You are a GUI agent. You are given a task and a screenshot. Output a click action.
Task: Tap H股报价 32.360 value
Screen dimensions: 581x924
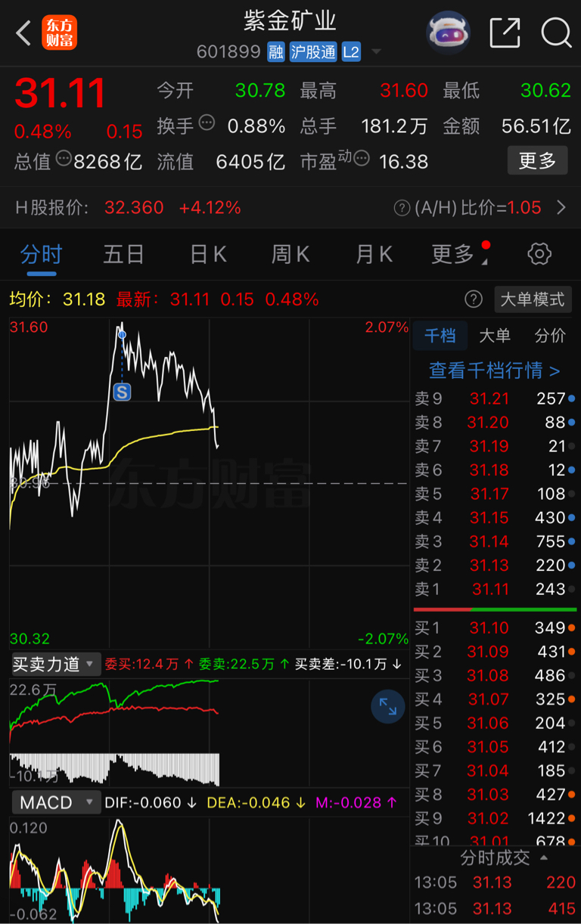(134, 207)
